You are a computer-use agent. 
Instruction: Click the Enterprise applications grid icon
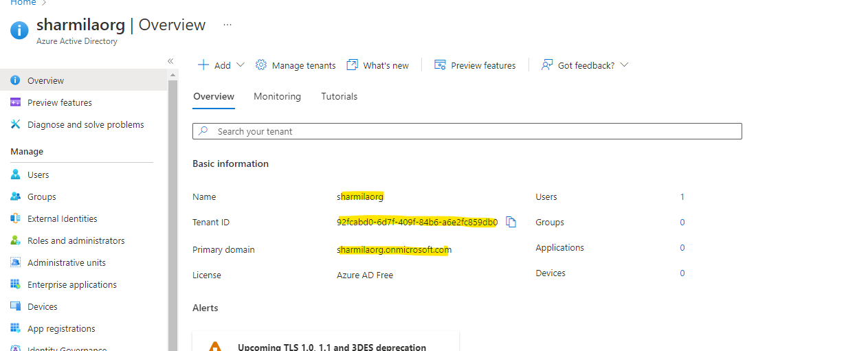15,284
